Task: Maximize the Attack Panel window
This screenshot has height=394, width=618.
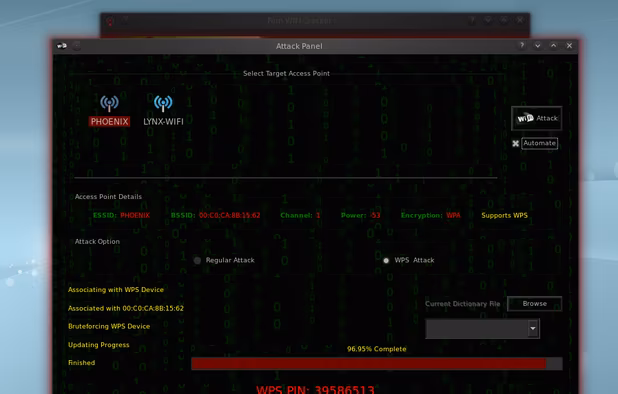Action: point(553,46)
